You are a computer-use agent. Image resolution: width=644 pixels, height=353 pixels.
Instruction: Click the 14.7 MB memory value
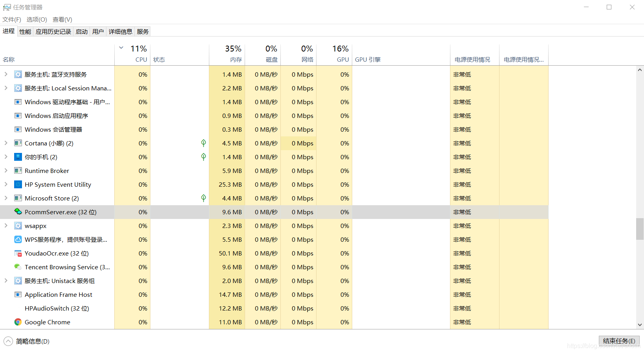click(x=230, y=294)
